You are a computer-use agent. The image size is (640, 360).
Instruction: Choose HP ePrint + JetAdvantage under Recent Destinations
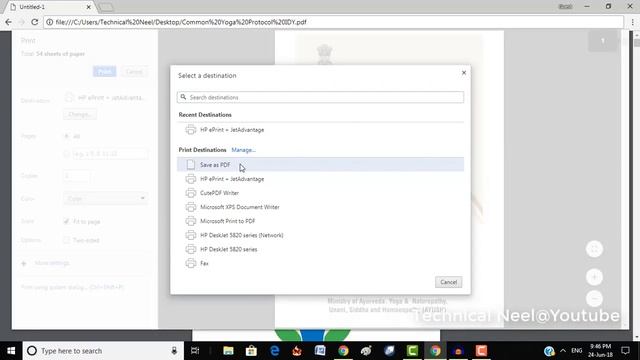320,130
